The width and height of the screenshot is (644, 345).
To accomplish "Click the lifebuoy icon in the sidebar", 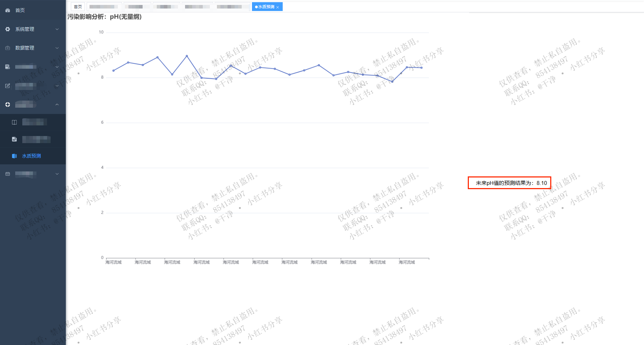I will click(x=8, y=104).
